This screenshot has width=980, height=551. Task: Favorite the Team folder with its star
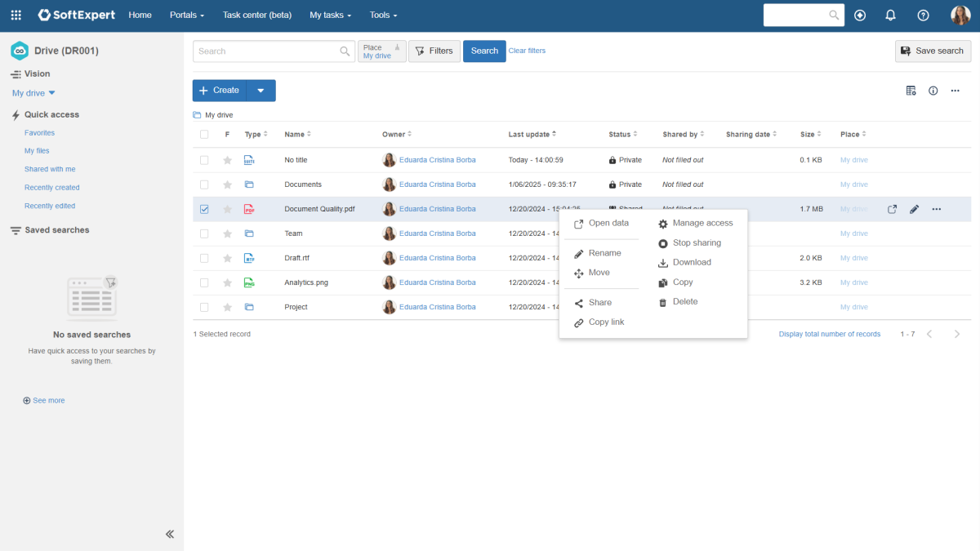[x=227, y=233]
